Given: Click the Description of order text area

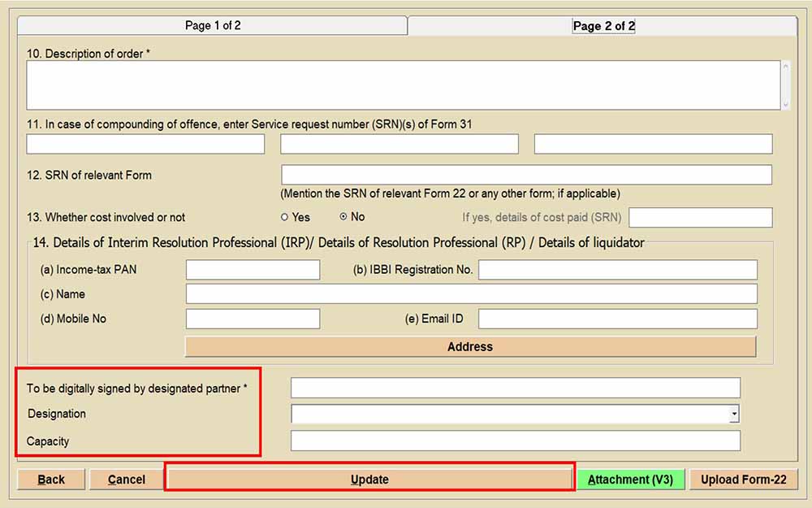Looking at the screenshot, I should (x=404, y=85).
